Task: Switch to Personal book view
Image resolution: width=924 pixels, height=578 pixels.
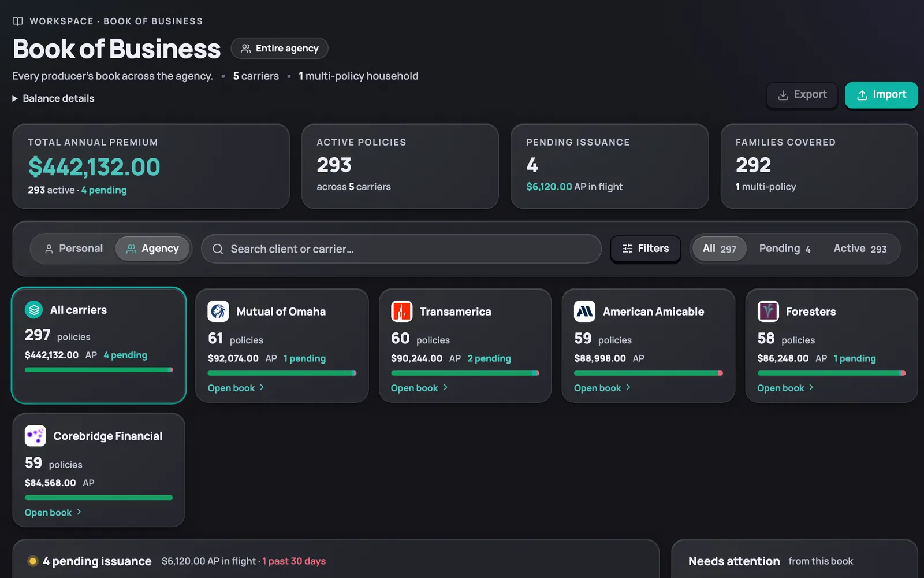Action: coord(73,249)
